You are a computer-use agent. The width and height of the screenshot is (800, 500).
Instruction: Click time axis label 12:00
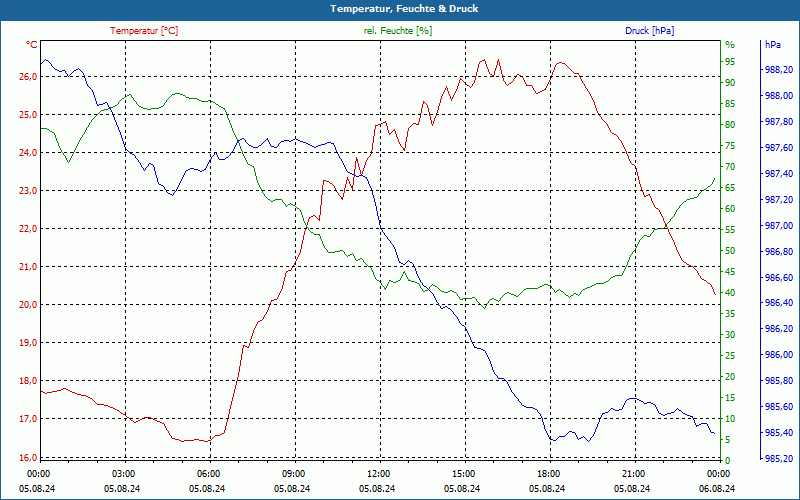[x=378, y=473]
